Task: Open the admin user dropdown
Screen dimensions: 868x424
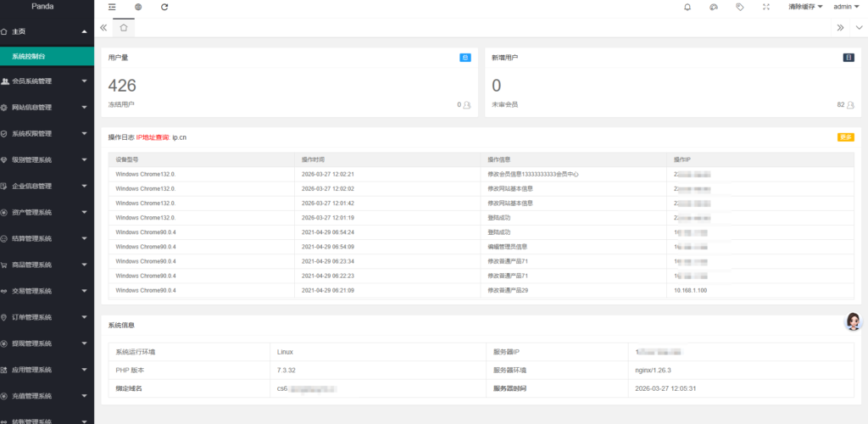Action: pyautogui.click(x=845, y=7)
